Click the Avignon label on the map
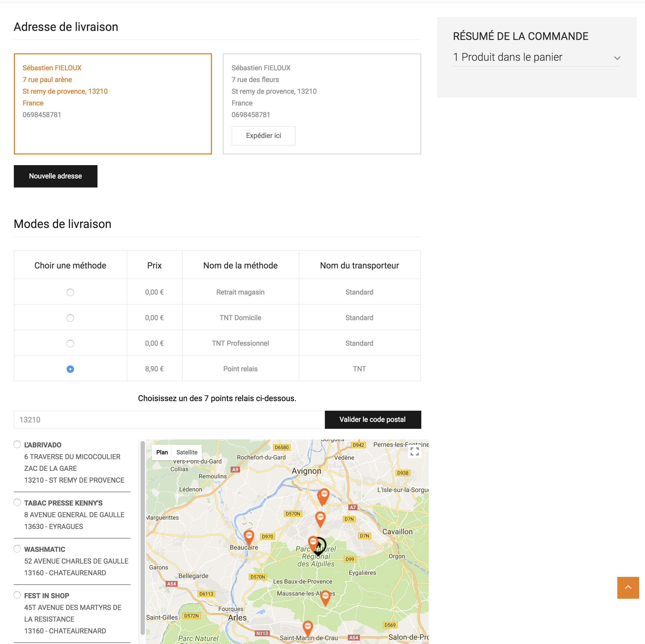Image resolution: width=645 pixels, height=644 pixels. pos(306,471)
